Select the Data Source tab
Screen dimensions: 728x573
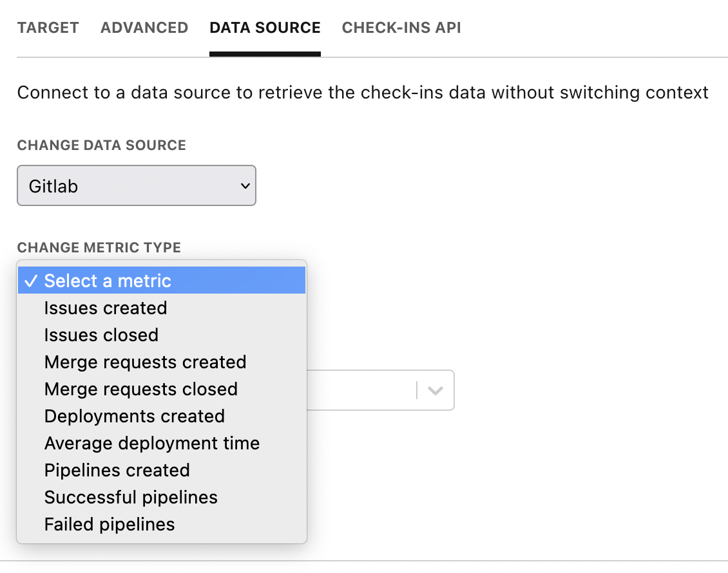tap(265, 28)
